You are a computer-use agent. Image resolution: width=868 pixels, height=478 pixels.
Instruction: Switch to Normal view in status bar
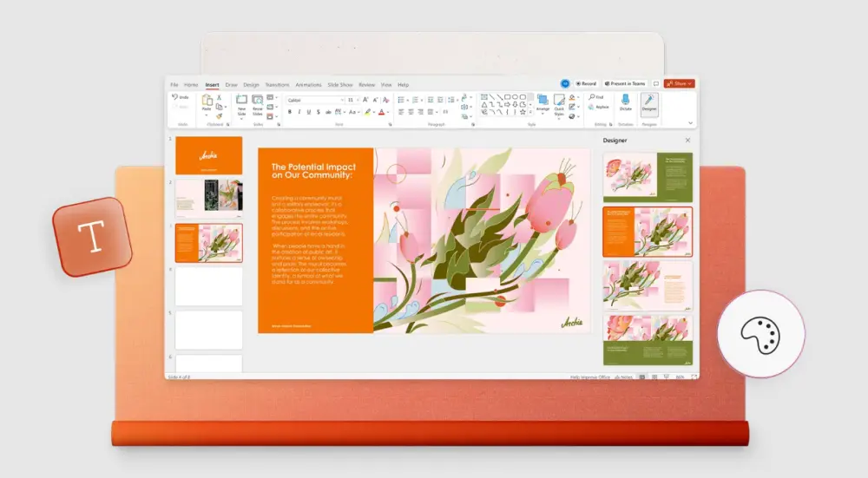coord(642,377)
